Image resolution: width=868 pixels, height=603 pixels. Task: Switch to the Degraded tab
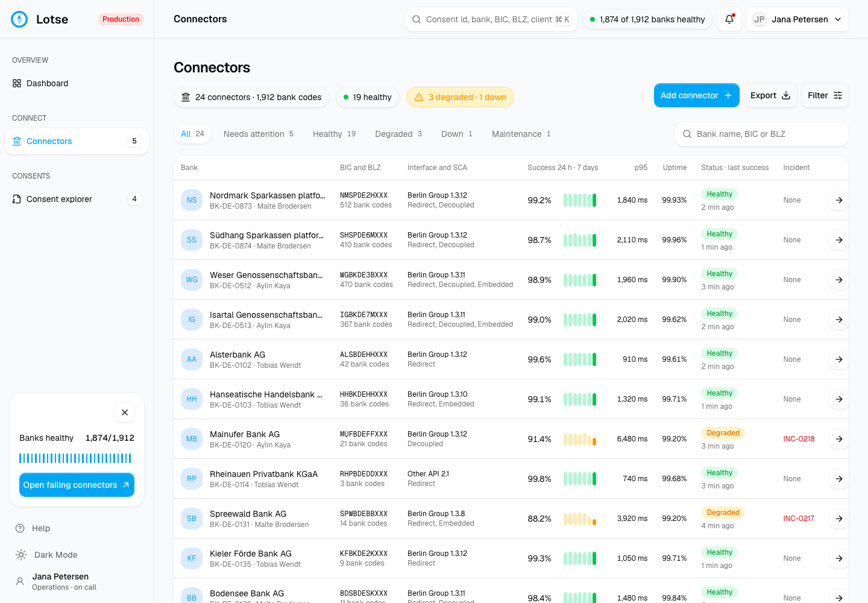[398, 134]
